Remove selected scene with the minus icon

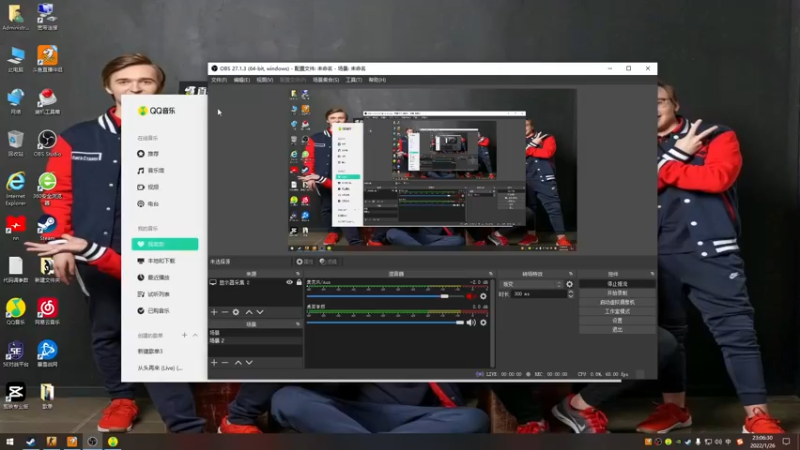[x=225, y=362]
